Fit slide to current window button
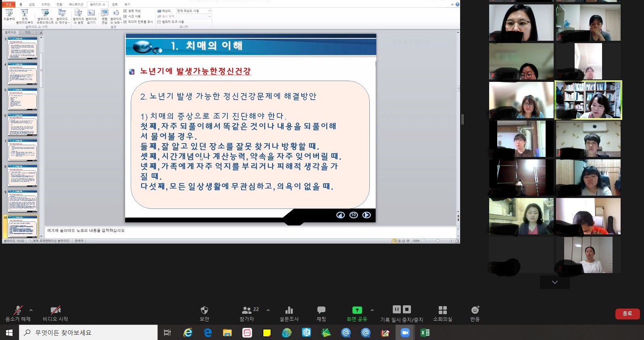 pyautogui.click(x=457, y=241)
